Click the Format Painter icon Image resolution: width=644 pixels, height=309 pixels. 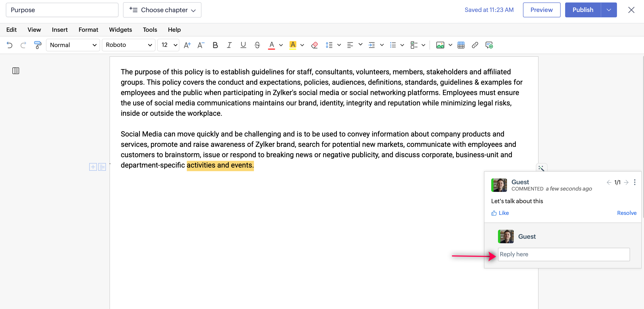37,45
